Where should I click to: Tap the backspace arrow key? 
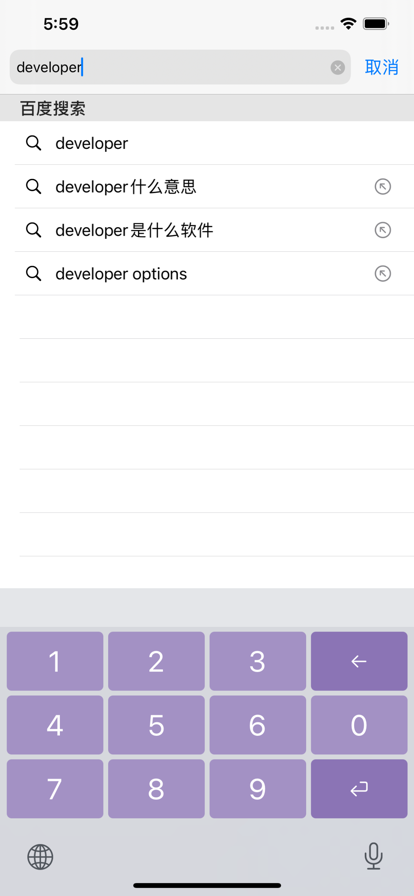click(x=359, y=661)
